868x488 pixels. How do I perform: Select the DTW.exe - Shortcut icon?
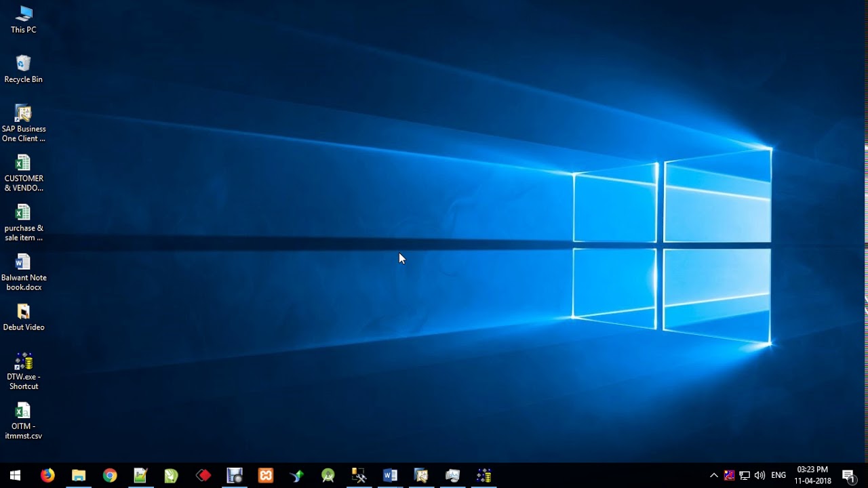24,371
